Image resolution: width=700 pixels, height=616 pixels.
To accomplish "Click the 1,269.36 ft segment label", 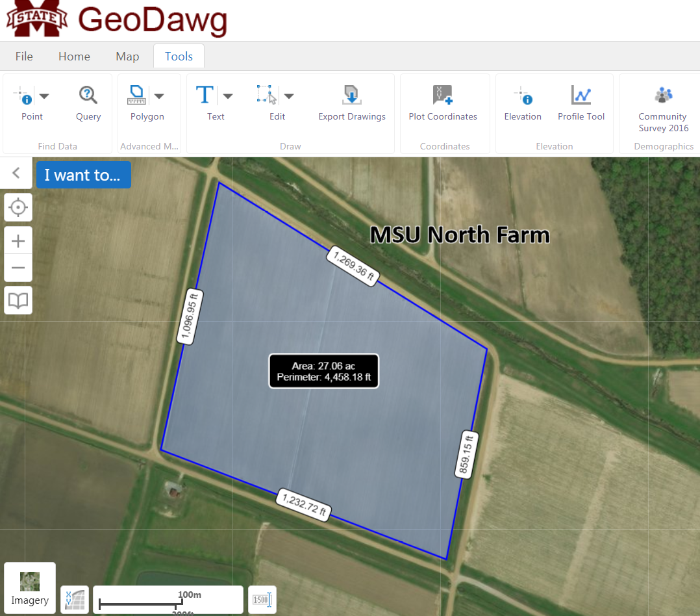I will [353, 266].
